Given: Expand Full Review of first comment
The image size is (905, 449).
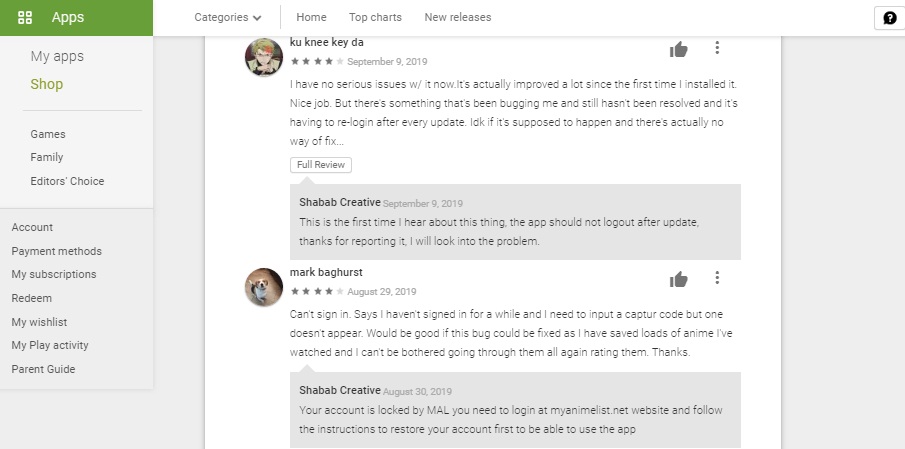Looking at the screenshot, I should (x=321, y=164).
